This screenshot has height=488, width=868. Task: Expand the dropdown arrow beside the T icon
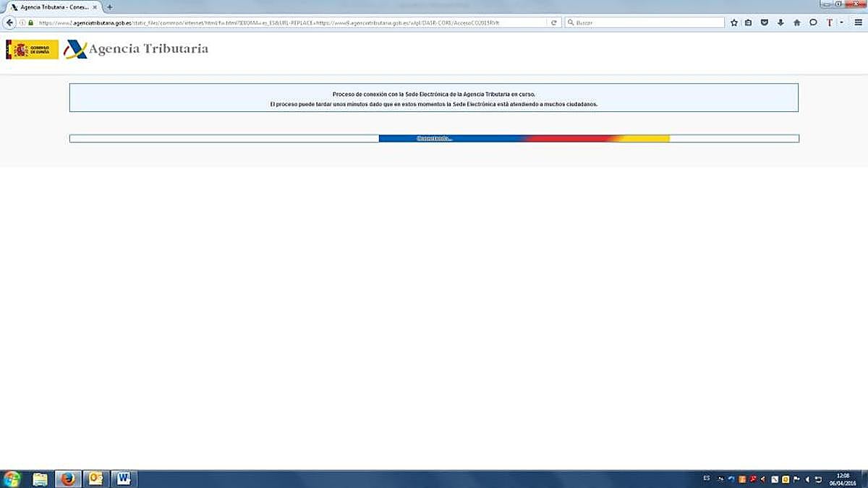841,22
